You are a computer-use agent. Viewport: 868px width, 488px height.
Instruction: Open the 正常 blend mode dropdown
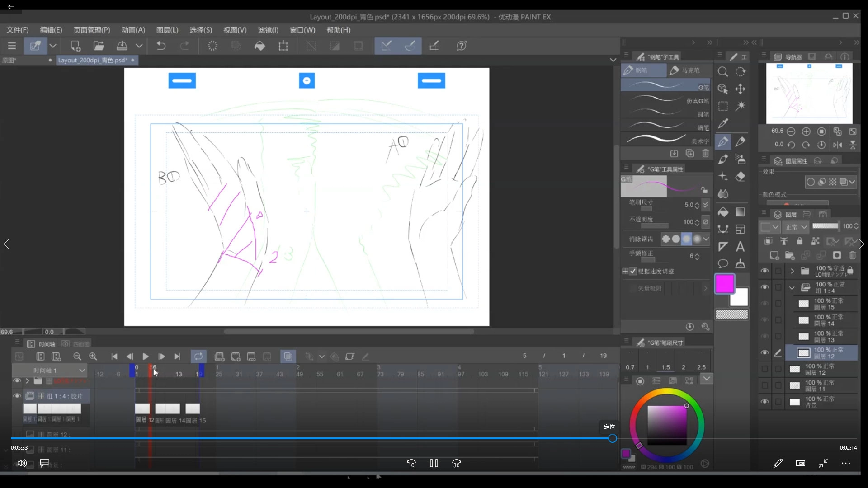797,226
